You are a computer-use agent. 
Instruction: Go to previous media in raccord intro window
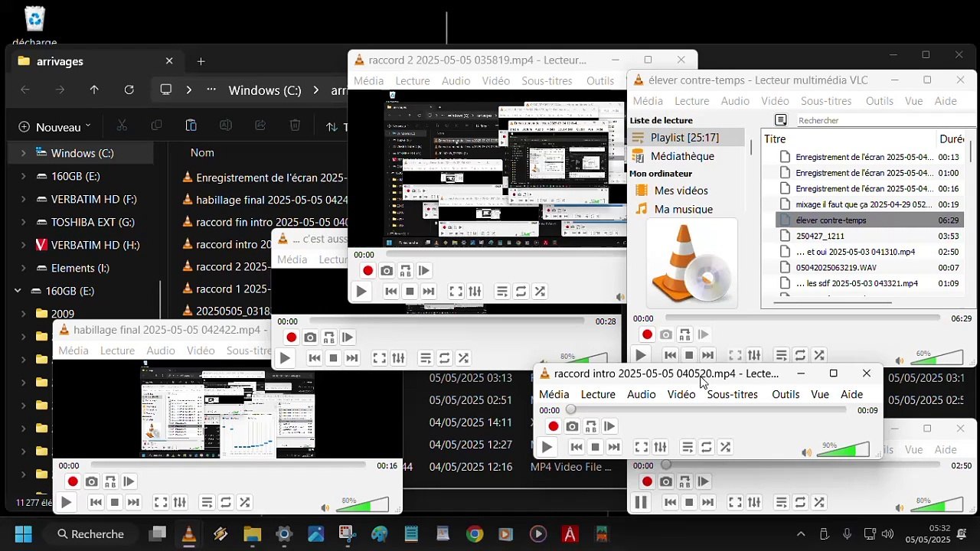coord(577,447)
